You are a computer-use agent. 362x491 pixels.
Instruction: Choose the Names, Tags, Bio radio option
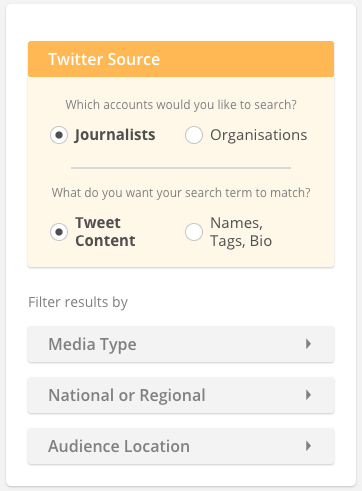click(x=194, y=232)
